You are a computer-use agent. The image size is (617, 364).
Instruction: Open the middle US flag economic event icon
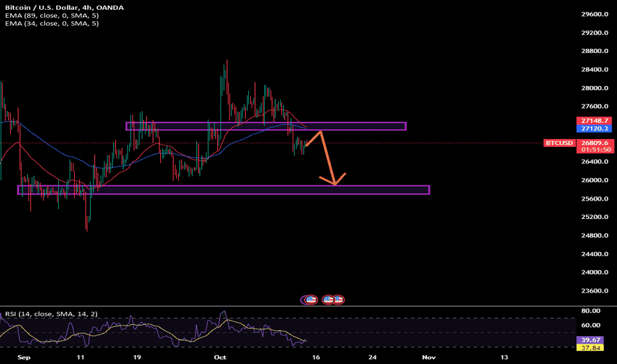click(328, 300)
